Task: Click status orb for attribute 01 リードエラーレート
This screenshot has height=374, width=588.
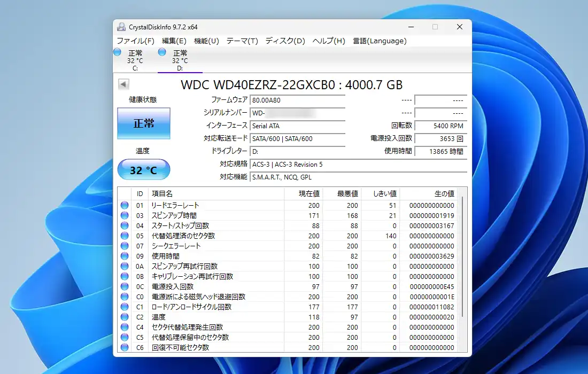Action: pos(125,205)
